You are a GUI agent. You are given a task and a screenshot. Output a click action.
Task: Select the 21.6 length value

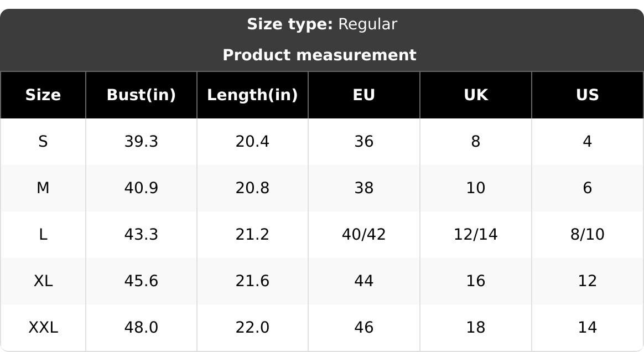[x=253, y=281]
